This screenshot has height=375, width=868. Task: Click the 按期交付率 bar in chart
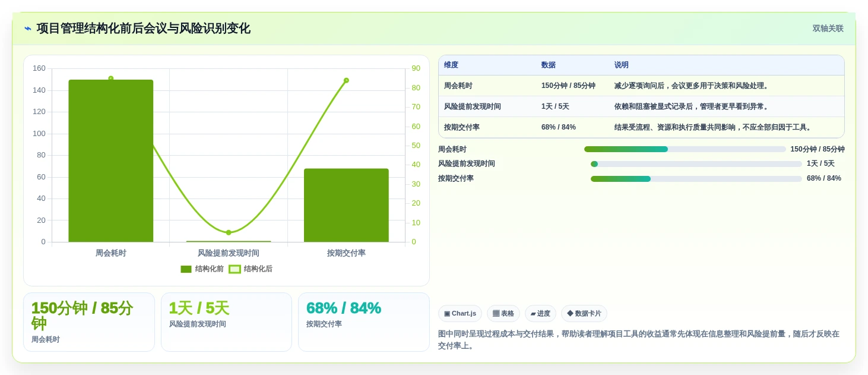pos(346,205)
